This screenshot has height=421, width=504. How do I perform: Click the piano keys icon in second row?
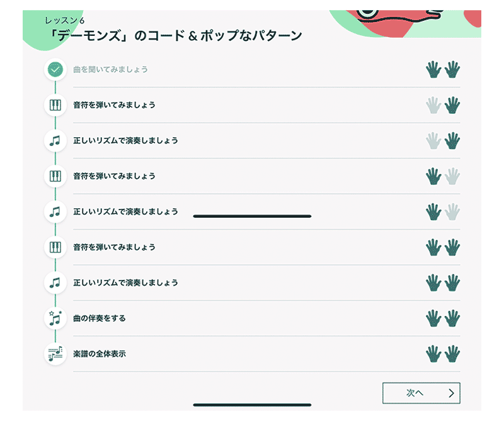tap(55, 105)
